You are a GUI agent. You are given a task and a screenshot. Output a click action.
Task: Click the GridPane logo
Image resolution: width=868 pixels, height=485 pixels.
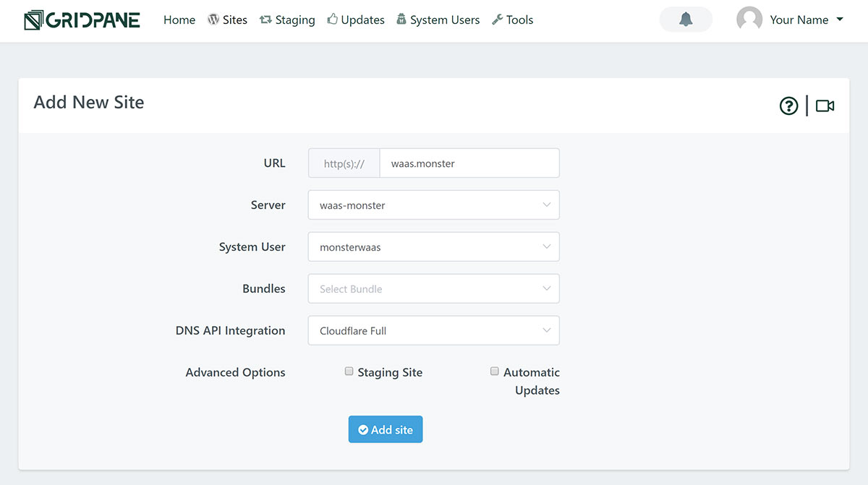[82, 20]
